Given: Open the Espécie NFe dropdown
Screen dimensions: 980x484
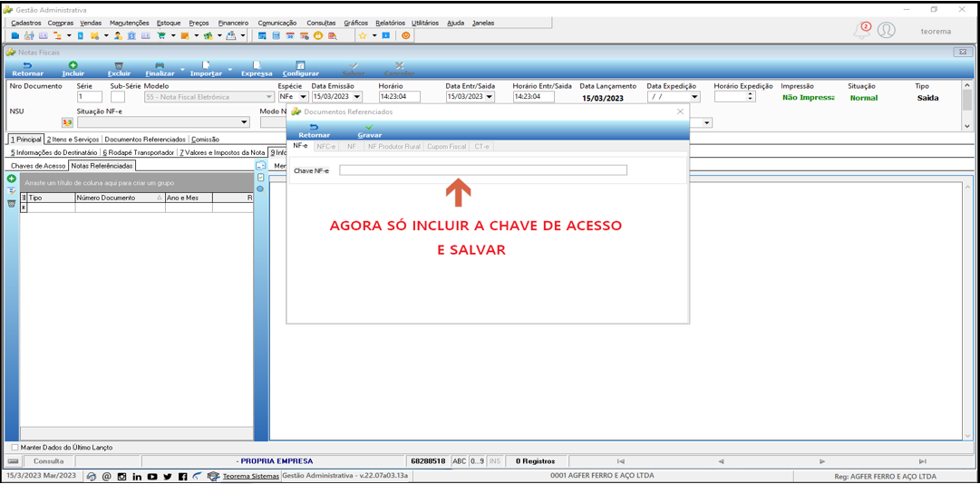Looking at the screenshot, I should pos(304,97).
